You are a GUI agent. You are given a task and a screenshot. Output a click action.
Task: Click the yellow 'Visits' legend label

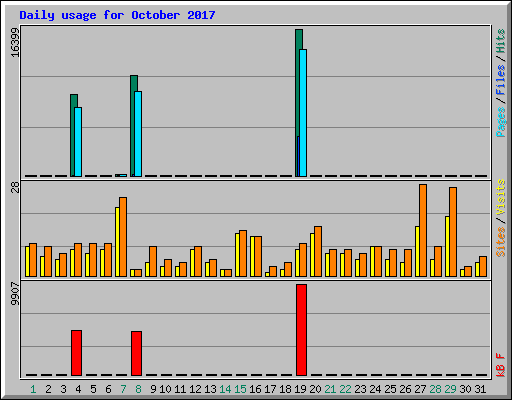[501, 197]
